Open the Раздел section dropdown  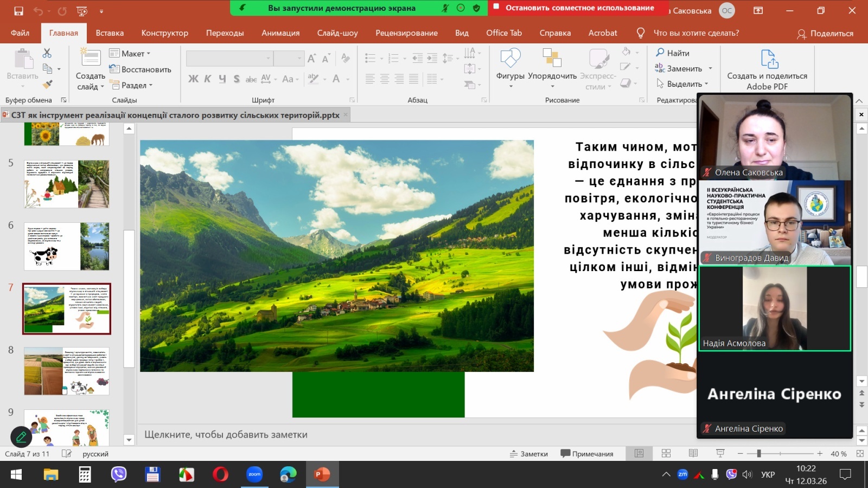(131, 85)
